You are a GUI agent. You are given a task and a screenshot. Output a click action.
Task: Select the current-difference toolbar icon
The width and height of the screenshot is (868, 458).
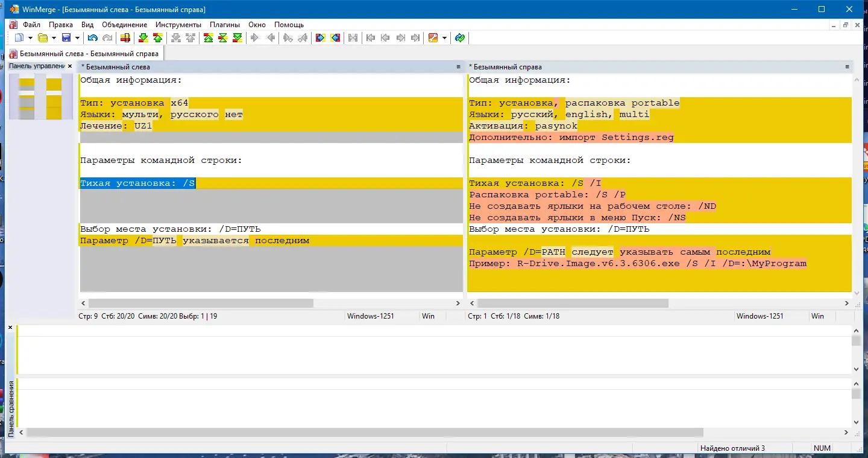[x=222, y=38]
